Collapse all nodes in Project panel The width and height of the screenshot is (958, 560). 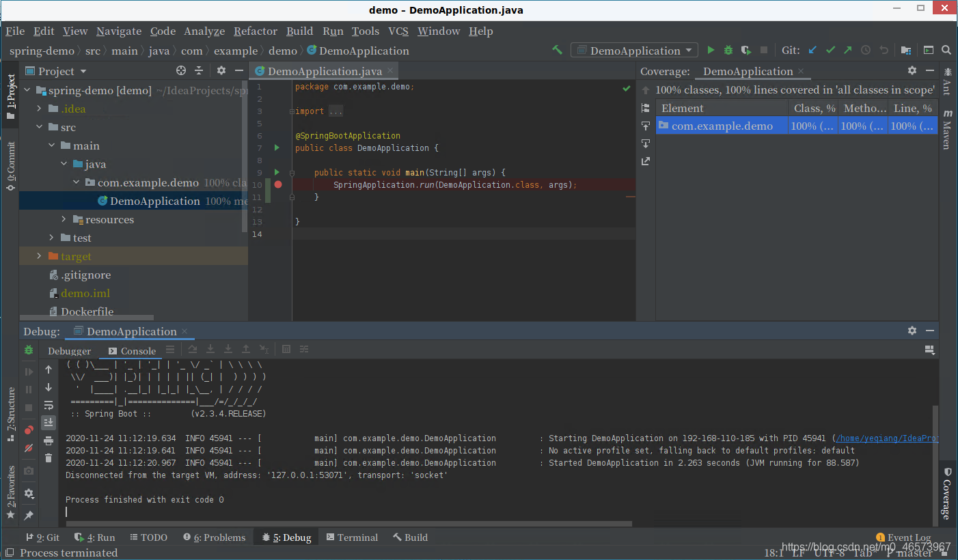pyautogui.click(x=199, y=70)
